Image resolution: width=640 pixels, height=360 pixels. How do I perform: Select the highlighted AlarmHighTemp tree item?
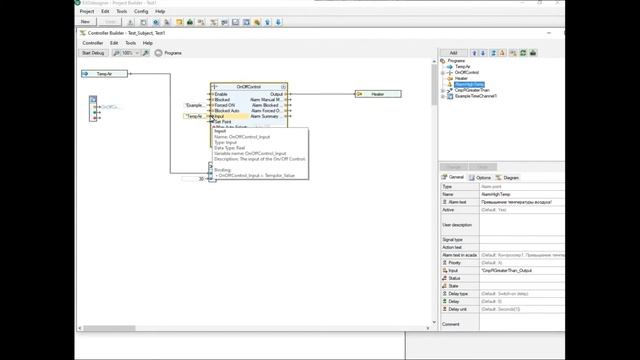click(x=469, y=84)
